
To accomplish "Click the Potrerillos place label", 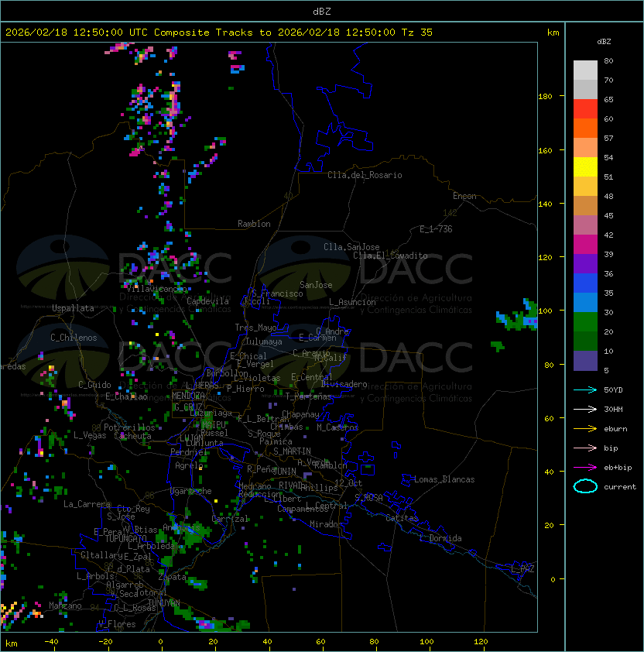I will pyautogui.click(x=129, y=427).
